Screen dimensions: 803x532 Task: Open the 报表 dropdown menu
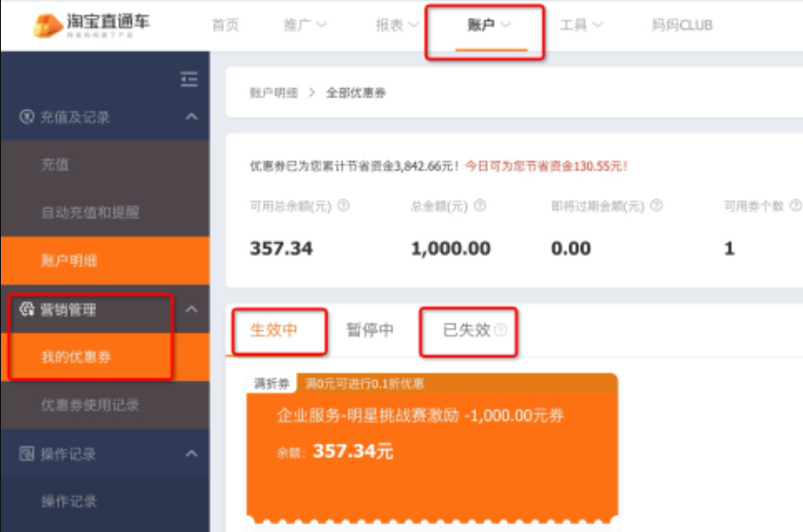(x=397, y=25)
